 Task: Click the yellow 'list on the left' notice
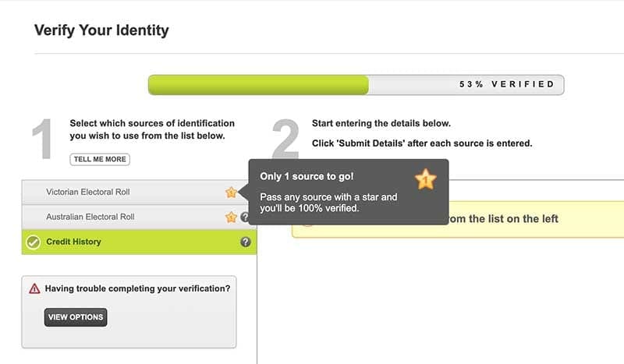tap(458, 219)
